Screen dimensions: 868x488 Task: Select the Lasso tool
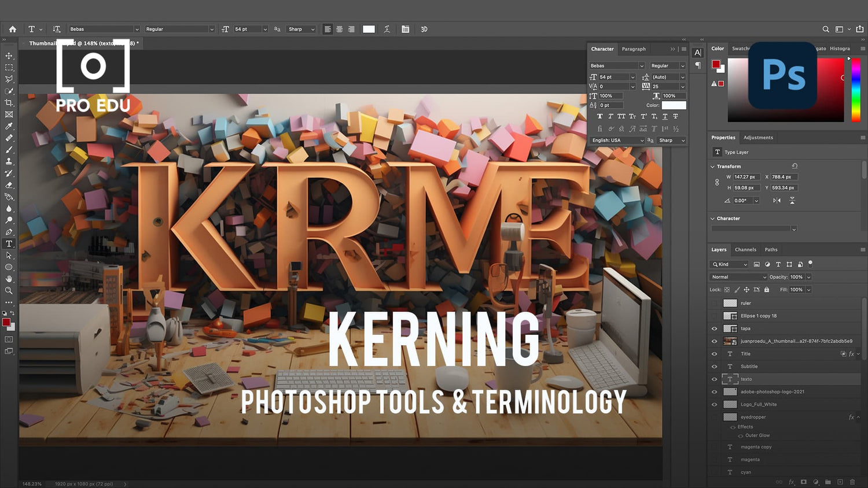click(x=9, y=80)
